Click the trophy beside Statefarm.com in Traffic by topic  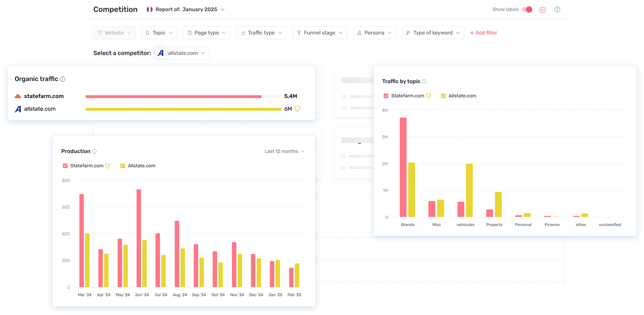(428, 96)
